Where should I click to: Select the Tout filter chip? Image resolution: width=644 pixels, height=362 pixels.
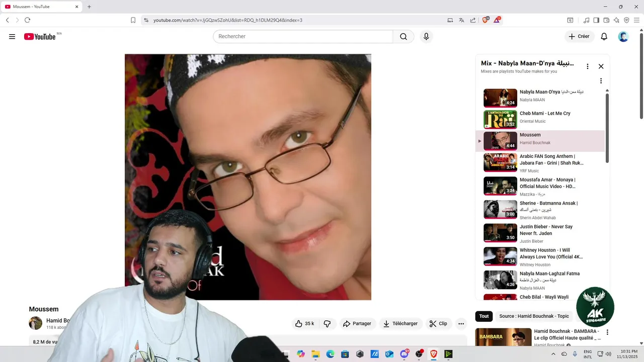point(484,316)
